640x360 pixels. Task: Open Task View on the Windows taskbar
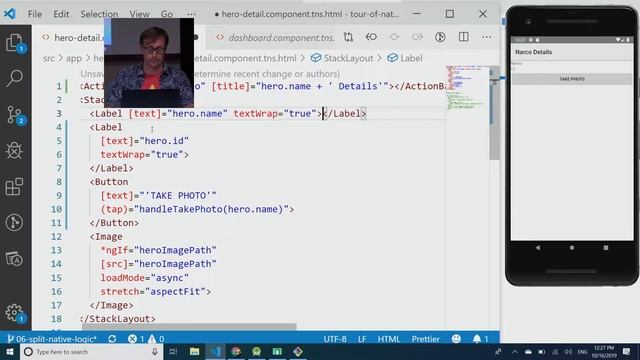173,351
